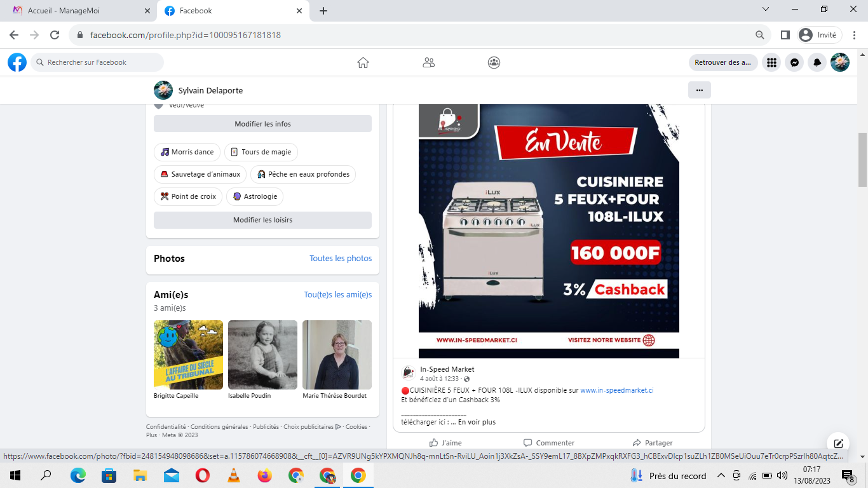Screen dimensions: 868x488
Task: Show hidden system tray icons
Action: pyautogui.click(x=721, y=476)
